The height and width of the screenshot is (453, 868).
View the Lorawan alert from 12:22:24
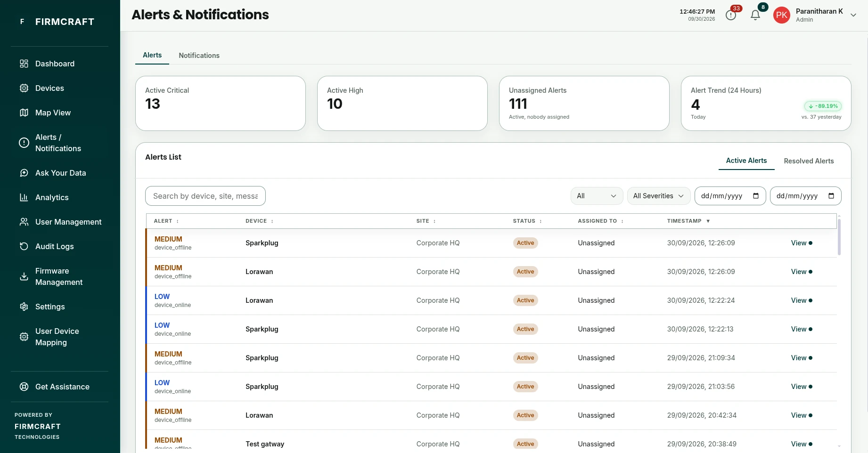click(802, 300)
